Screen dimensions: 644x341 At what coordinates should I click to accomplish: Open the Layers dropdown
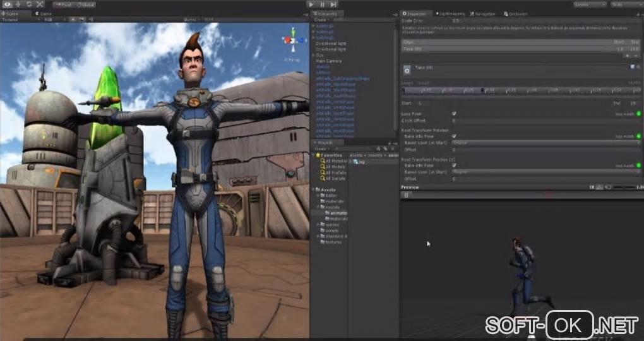[x=590, y=4]
